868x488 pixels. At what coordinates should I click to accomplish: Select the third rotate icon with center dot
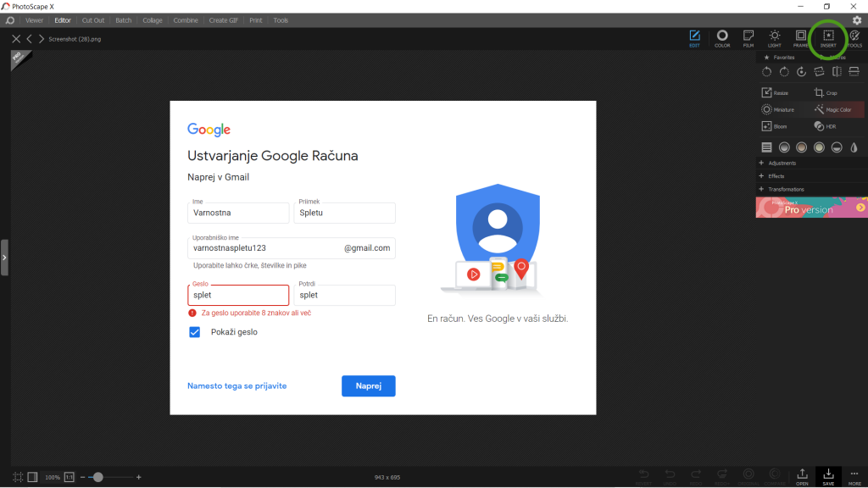coord(802,71)
